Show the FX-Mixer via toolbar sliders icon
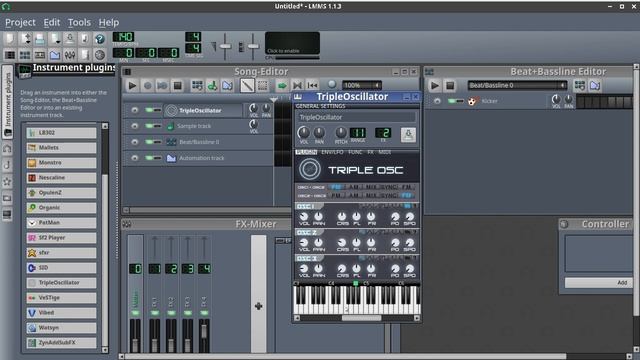This screenshot has width=640, height=360. point(70,54)
